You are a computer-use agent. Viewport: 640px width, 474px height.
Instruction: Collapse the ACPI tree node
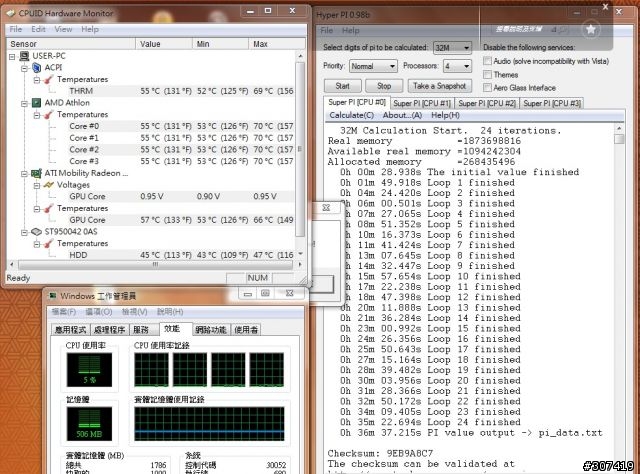click(x=24, y=68)
